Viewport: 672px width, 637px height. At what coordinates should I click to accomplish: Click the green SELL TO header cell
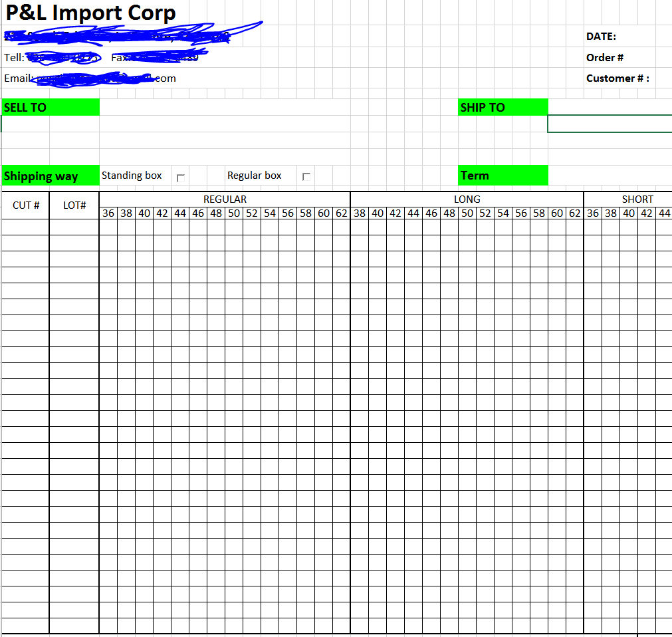[x=51, y=107]
